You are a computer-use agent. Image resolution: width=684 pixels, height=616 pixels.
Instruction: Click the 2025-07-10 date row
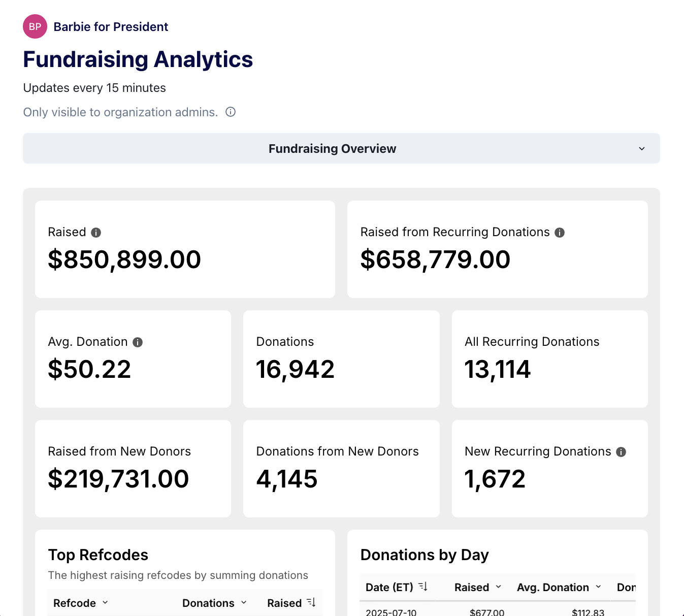[391, 611]
